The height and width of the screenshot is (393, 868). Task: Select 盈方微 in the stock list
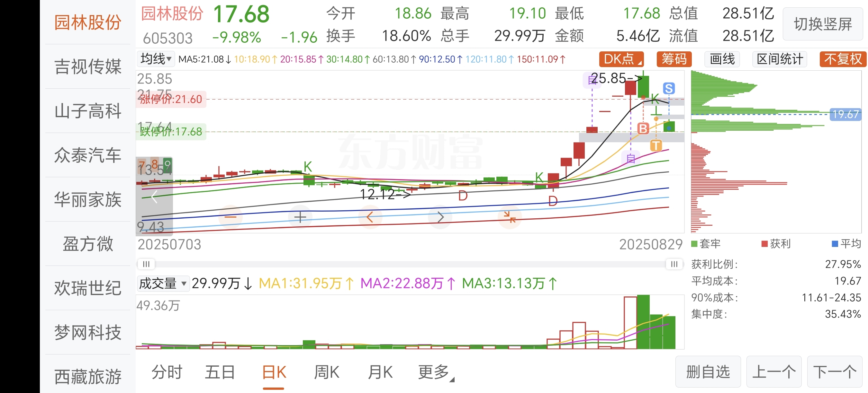pos(88,244)
